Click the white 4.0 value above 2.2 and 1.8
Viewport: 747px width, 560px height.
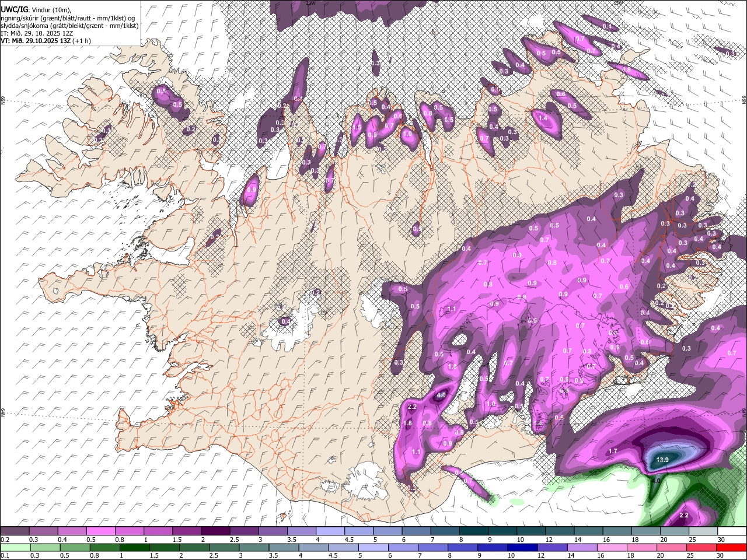[441, 395]
